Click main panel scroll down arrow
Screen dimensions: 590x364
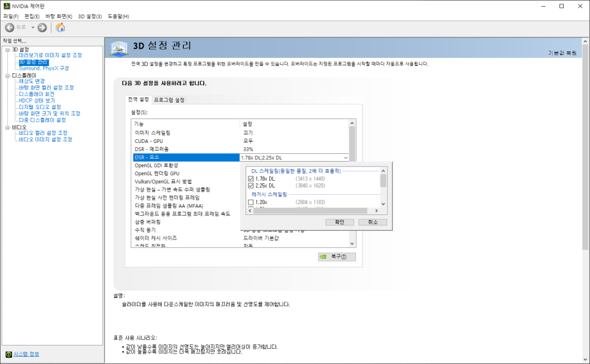click(x=586, y=360)
